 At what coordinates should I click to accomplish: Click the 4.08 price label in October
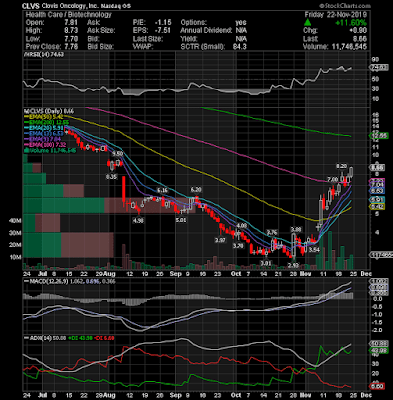(242, 226)
